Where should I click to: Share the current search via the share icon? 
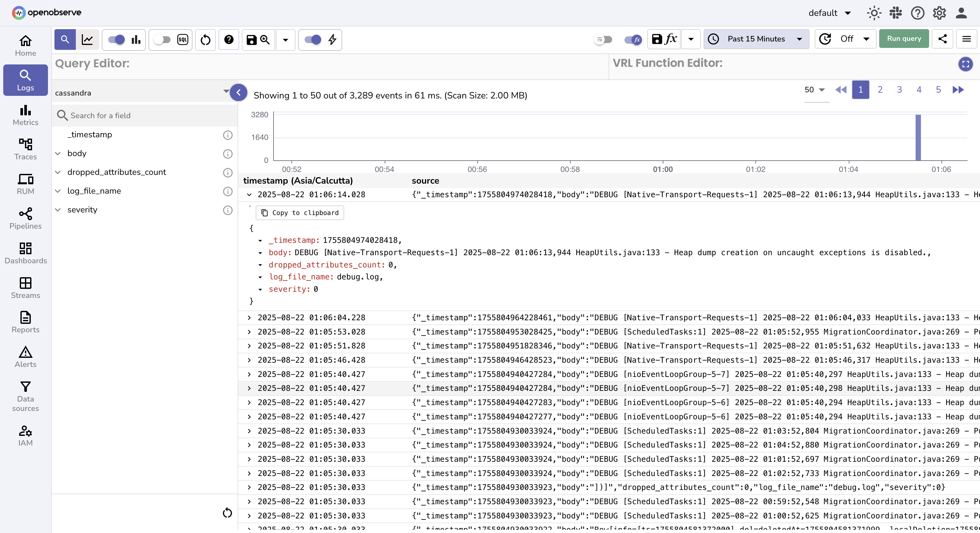[x=943, y=39]
